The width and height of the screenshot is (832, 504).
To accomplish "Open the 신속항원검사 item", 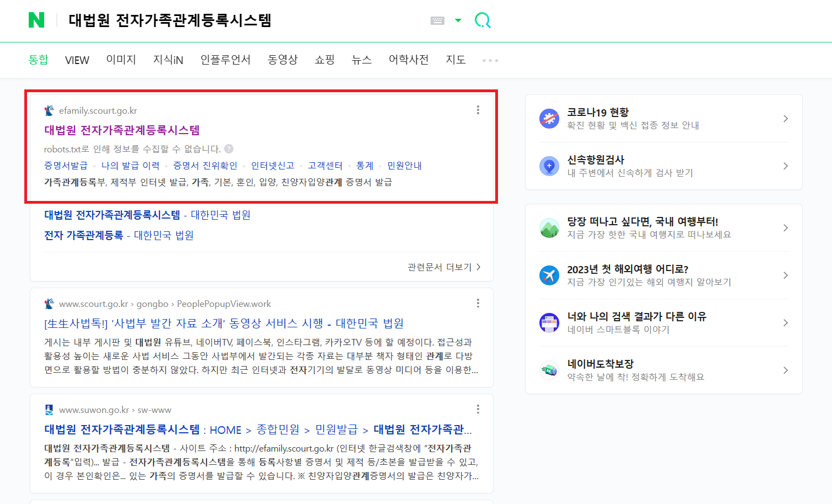I will [x=664, y=166].
